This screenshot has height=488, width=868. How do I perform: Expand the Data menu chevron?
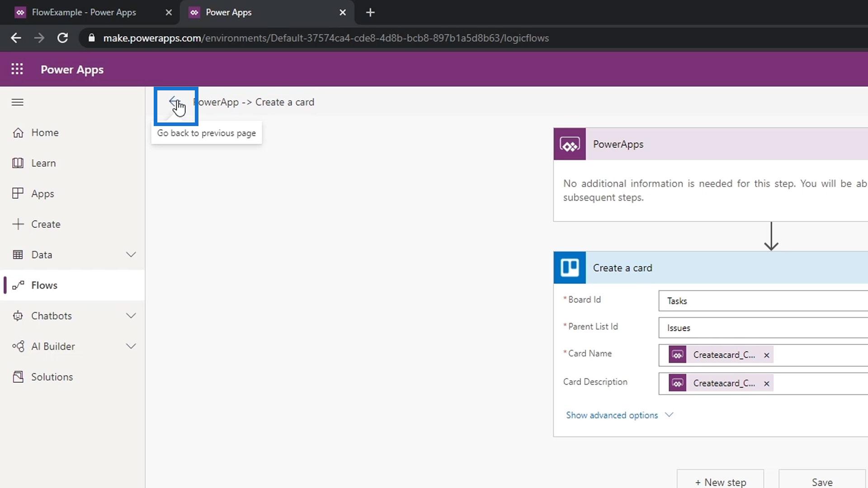click(131, 255)
